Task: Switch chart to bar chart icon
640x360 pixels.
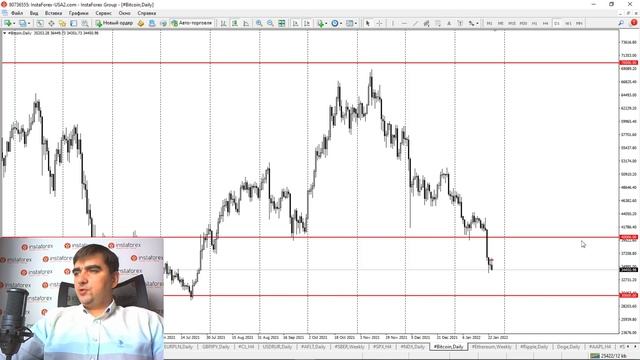Action: [x=223, y=23]
